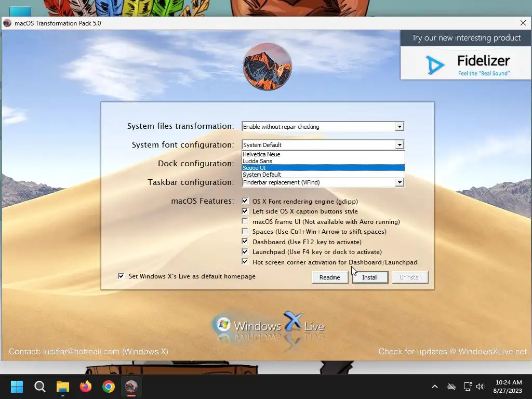This screenshot has height=399, width=532.
Task: Click the Windows X Live logo
Action: (268, 326)
